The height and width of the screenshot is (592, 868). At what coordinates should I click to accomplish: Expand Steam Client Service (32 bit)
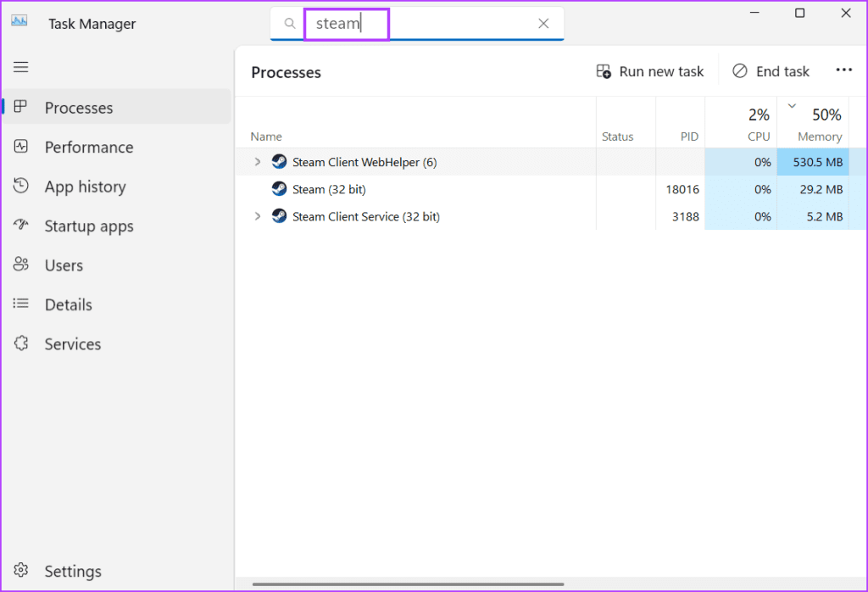point(258,216)
